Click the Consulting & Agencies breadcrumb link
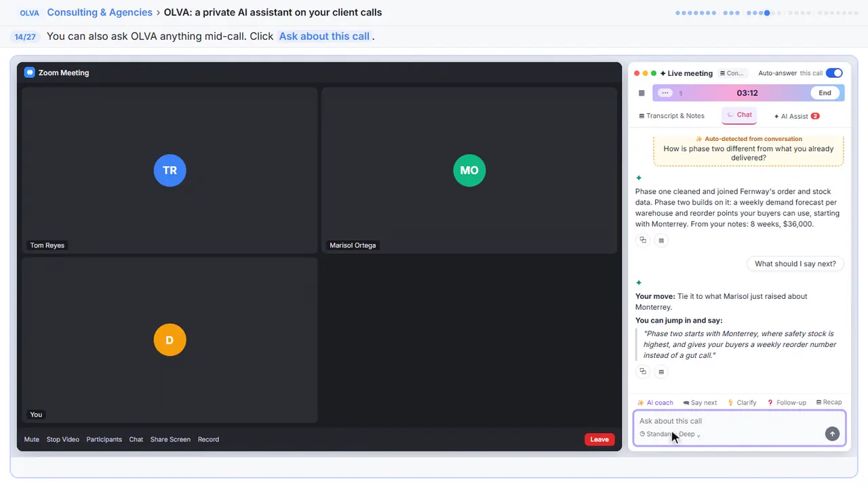The image size is (868, 488). [100, 12]
